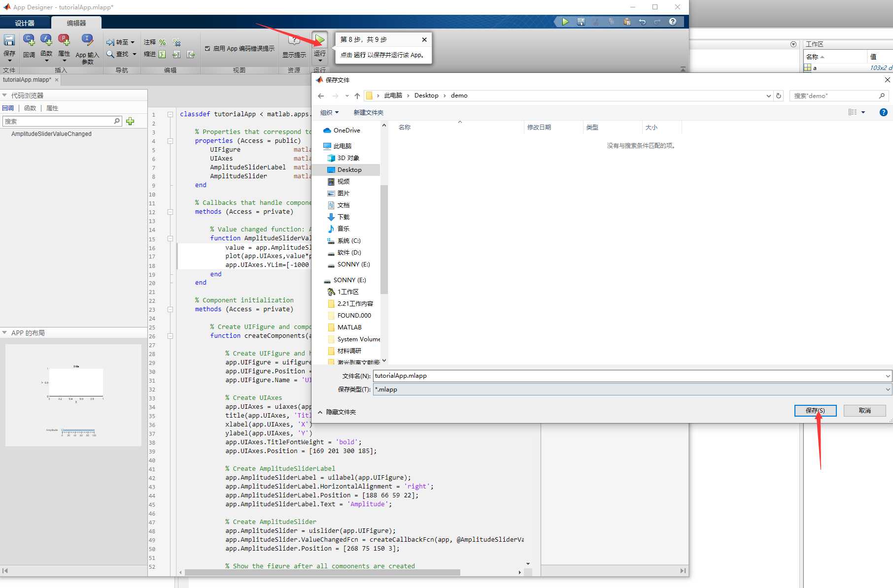
Task: Click the Desktop breadcrumb in path
Action: pos(426,96)
